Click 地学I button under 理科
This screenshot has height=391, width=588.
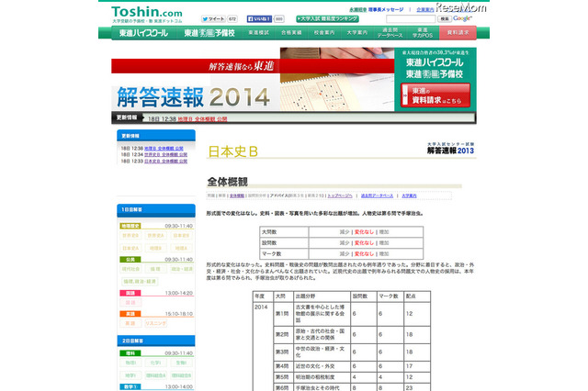[x=130, y=375]
